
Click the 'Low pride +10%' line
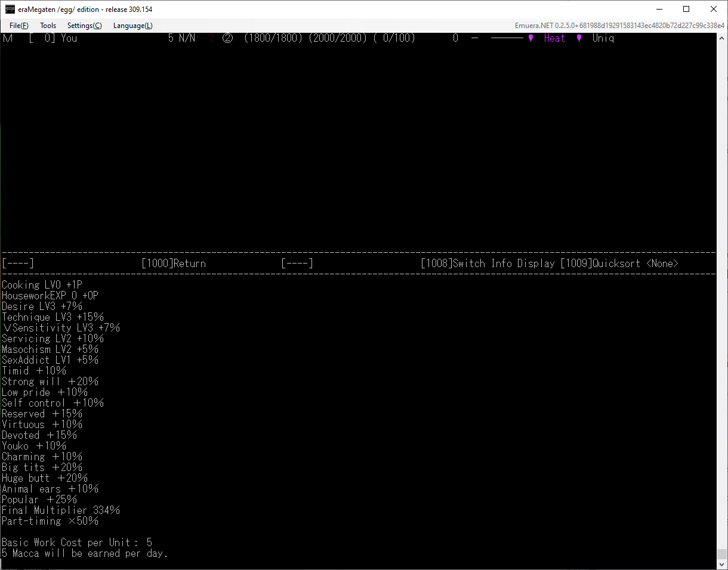(x=45, y=392)
